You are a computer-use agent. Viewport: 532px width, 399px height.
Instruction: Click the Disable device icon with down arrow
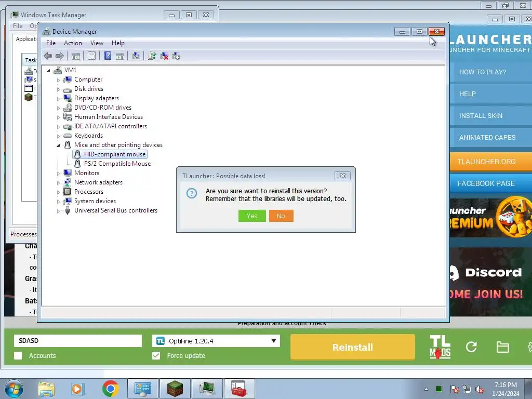coord(176,56)
